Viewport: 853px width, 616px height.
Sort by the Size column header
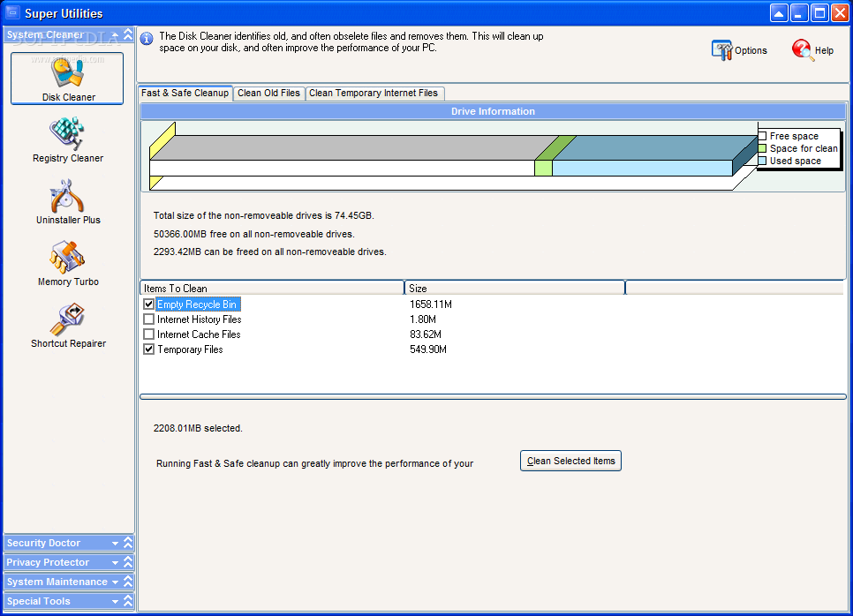[x=515, y=289]
